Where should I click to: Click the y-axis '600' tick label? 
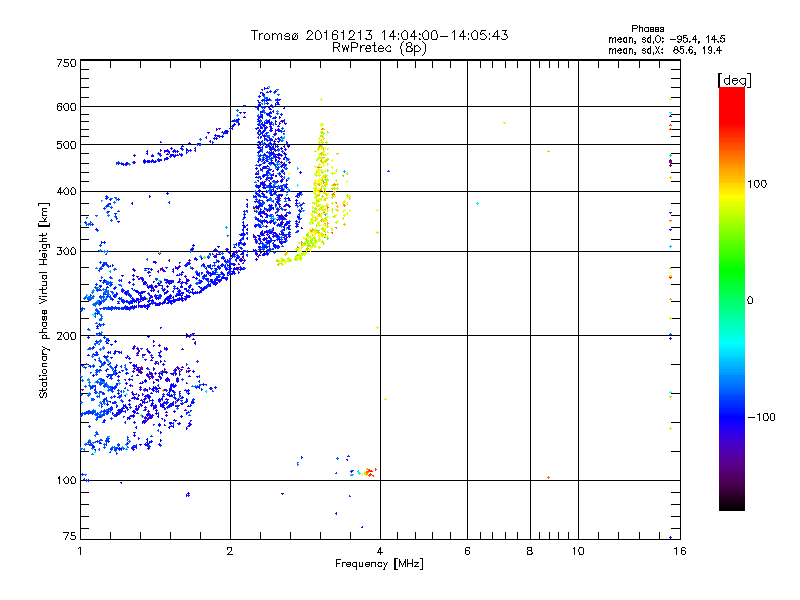point(66,107)
